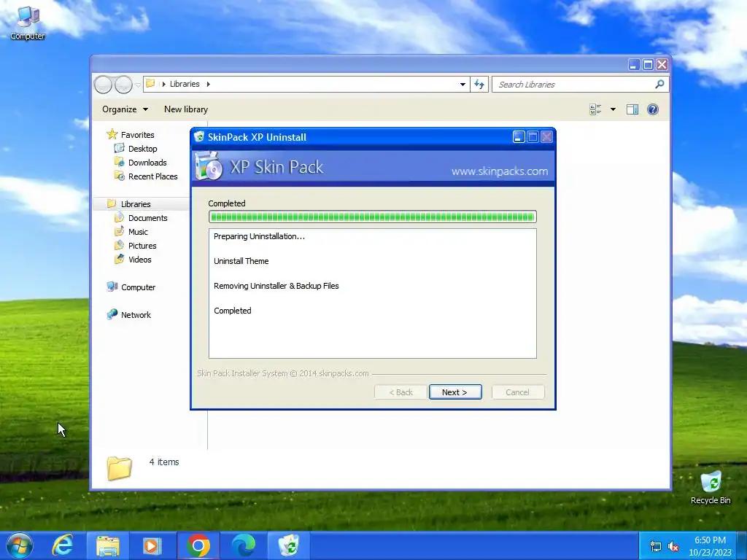Screen dimensions: 747x560
Task: Open the clock showing 6:50 PM
Action: click(x=710, y=540)
